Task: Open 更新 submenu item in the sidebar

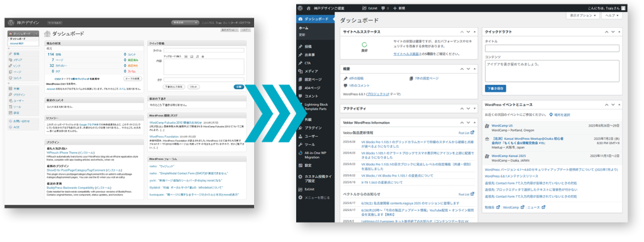Action: [x=302, y=35]
